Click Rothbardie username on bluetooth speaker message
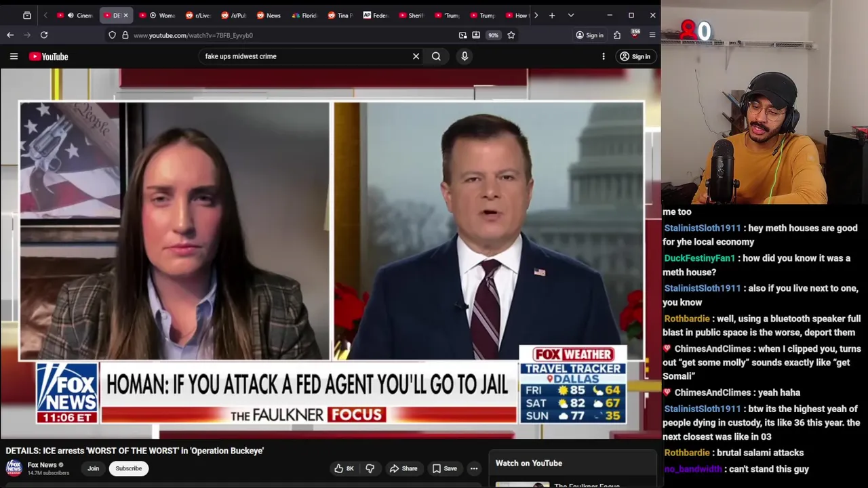 pyautogui.click(x=687, y=319)
